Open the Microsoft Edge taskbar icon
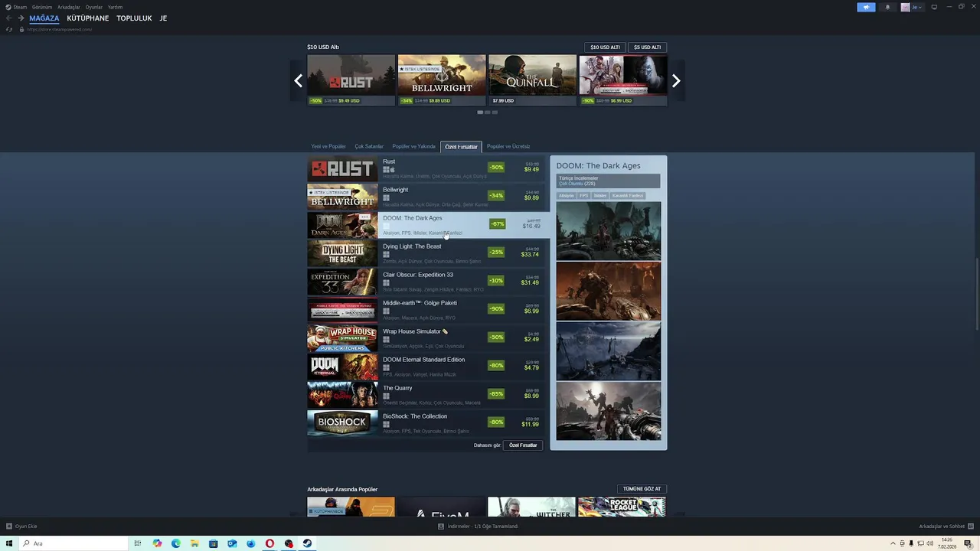Viewport: 980px width, 551px height. [176, 543]
